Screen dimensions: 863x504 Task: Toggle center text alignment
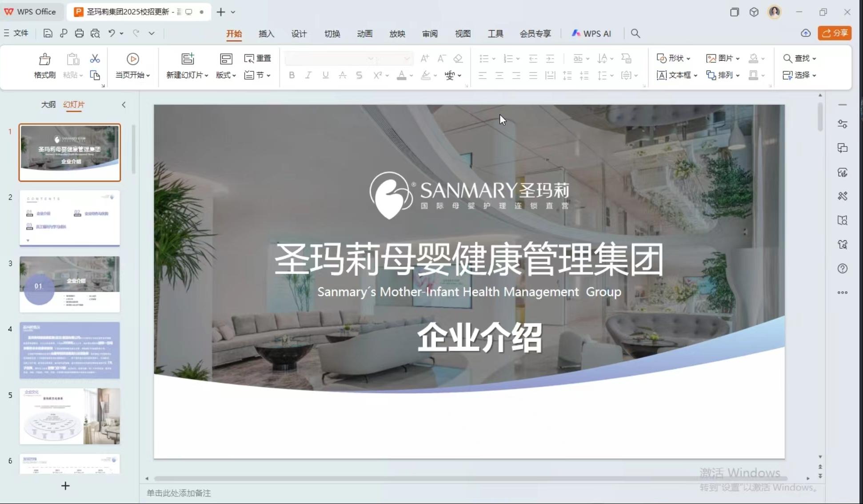tap(499, 75)
